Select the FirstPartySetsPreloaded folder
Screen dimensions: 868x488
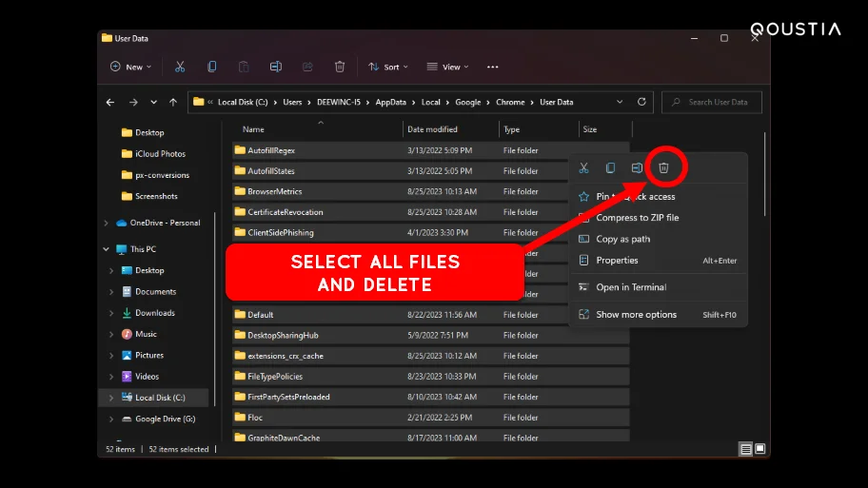431,397
